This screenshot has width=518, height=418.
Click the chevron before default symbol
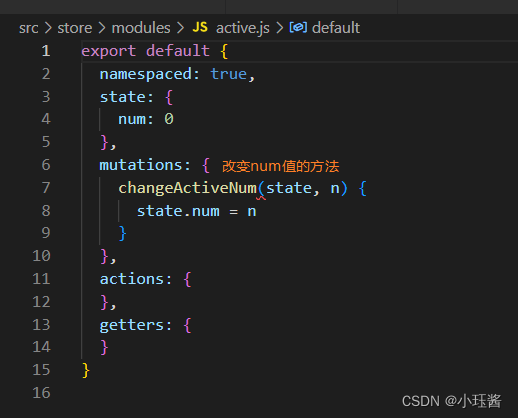pos(280,28)
